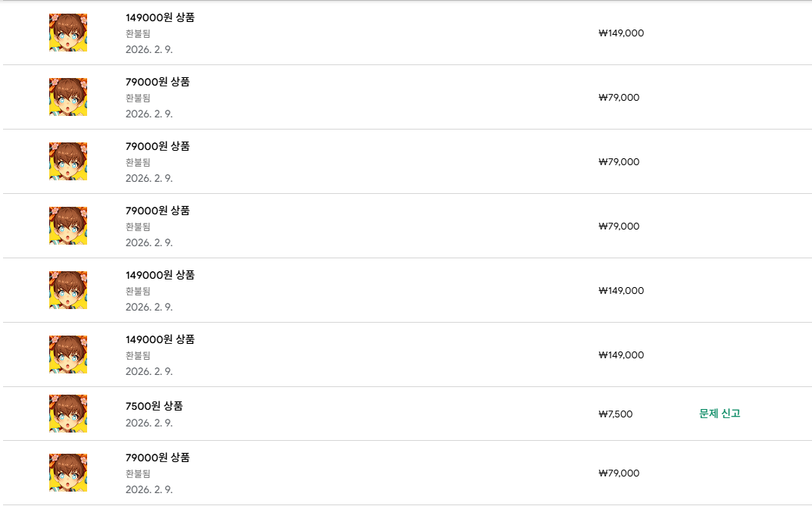Open the bottom-most 79000원 상품 title

click(158, 458)
